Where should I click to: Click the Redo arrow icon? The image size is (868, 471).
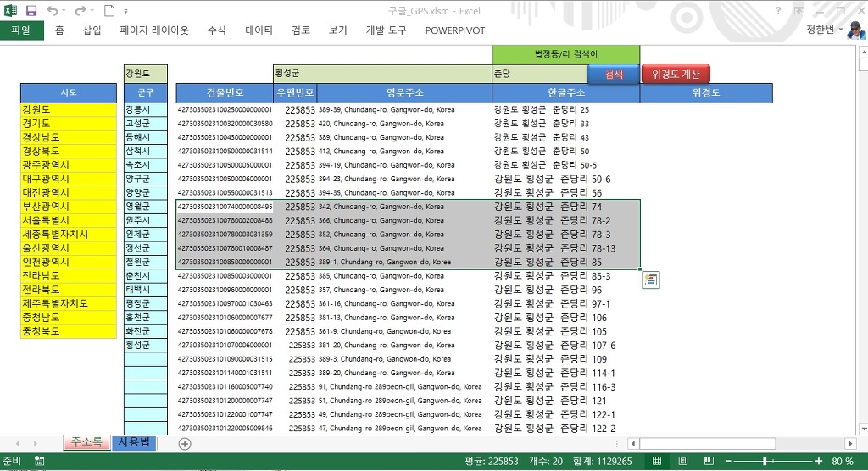80,11
